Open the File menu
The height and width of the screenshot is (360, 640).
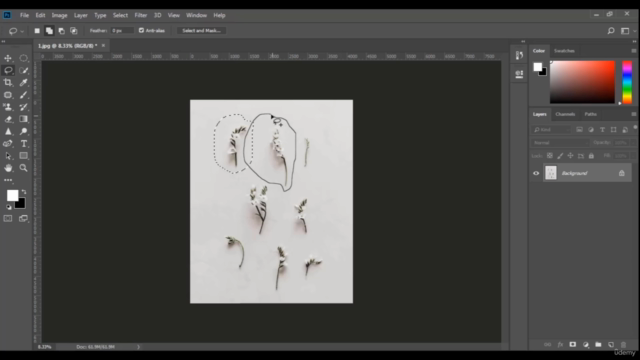click(x=24, y=15)
